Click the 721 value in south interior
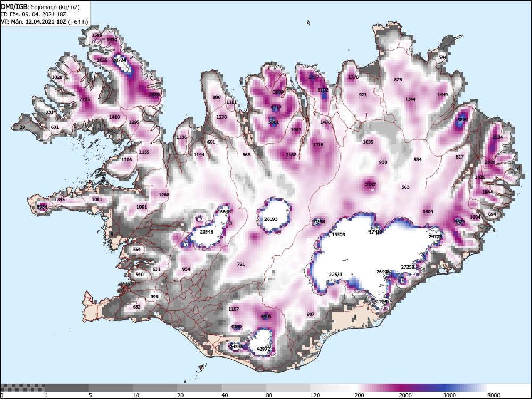 pos(241,264)
